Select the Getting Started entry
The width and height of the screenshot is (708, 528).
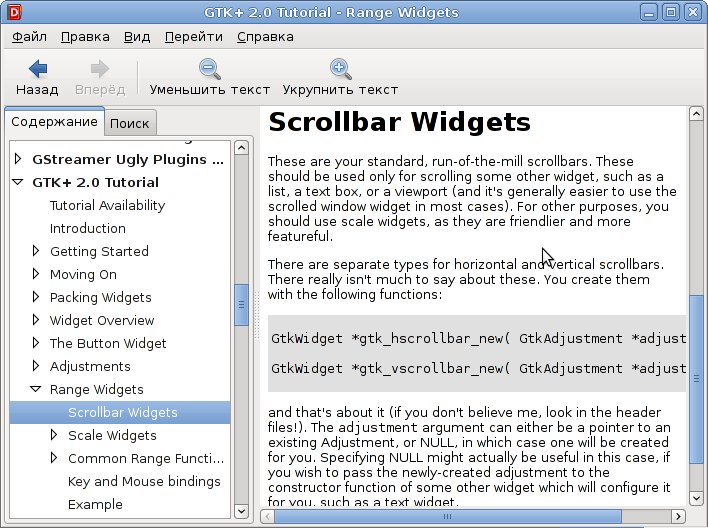99,252
